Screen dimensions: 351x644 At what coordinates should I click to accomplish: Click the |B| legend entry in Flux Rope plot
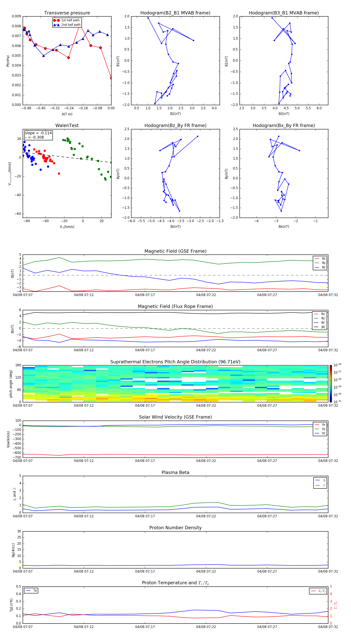tap(320, 327)
